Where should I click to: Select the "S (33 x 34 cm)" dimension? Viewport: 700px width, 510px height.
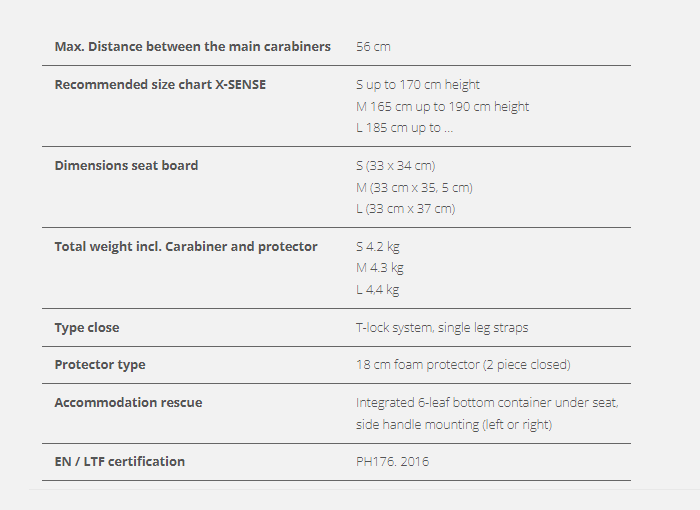[395, 165]
